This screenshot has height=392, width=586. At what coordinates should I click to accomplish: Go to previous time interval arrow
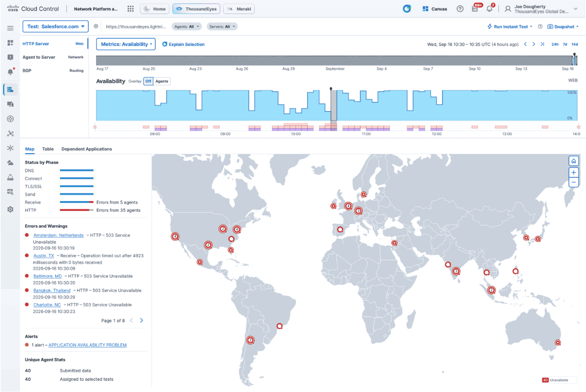tap(525, 44)
